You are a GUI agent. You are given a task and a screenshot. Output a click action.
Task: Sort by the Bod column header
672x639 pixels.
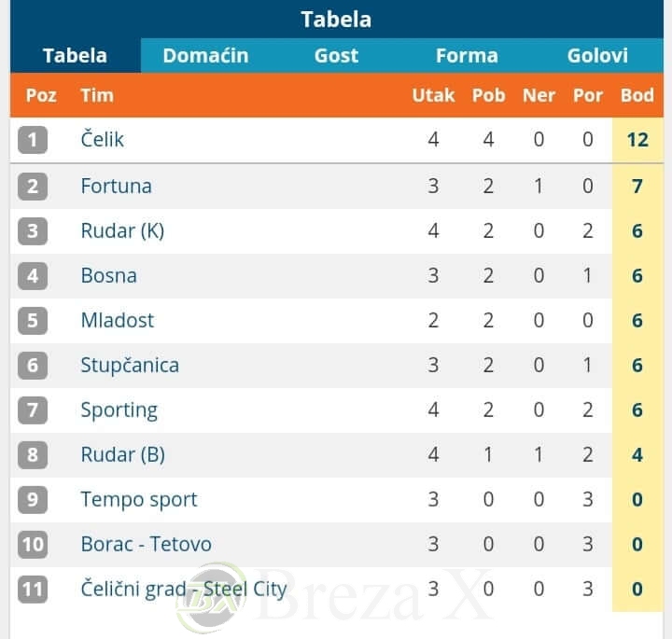pyautogui.click(x=637, y=95)
